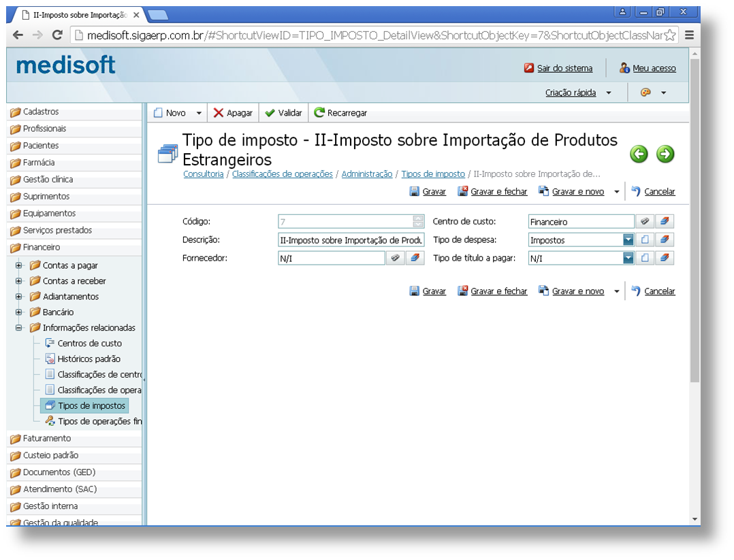Click Apagar to delete the record
The image size is (734, 560).
click(x=233, y=113)
